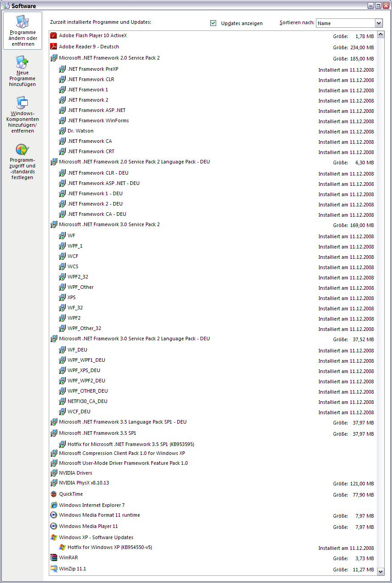Click the WinRAR icon

(x=54, y=557)
